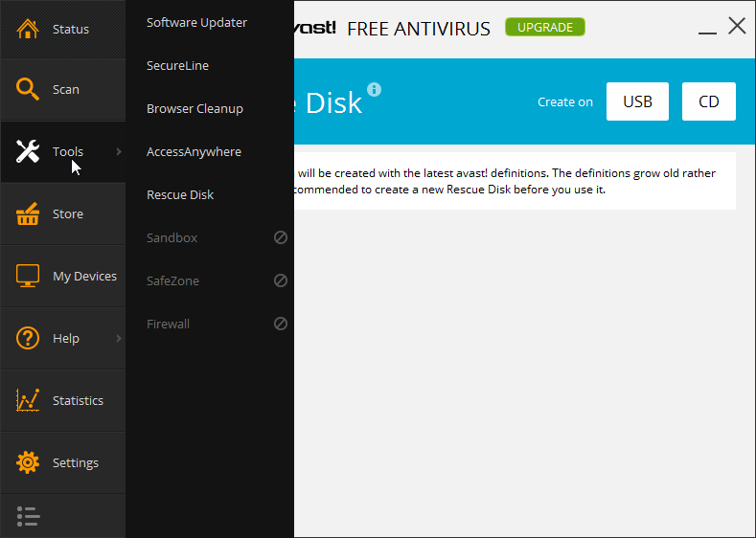
Task: Click the Help question mark icon
Action: tap(28, 338)
